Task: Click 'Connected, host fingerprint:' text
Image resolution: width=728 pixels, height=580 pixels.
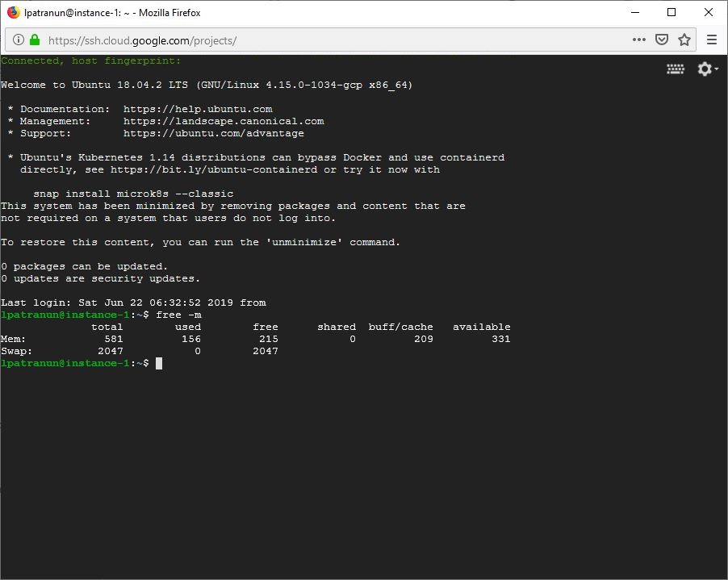Action: (x=90, y=61)
